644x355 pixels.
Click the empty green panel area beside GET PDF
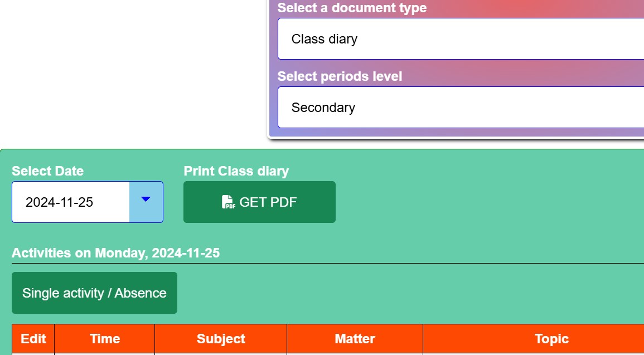[x=489, y=201]
